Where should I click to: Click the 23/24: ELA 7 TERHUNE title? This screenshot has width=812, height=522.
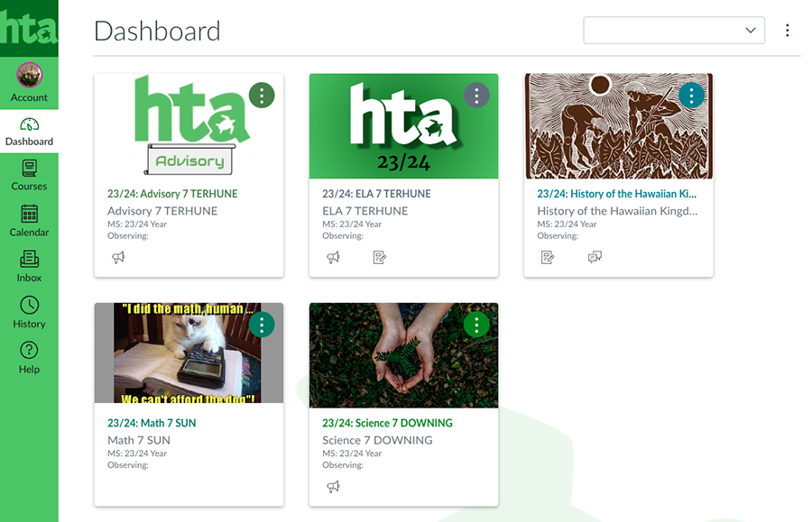376,194
